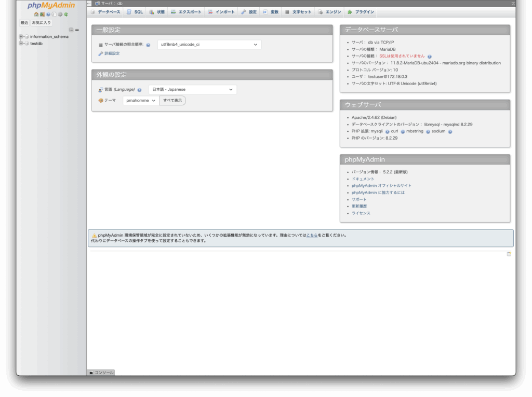Open phpMyAdmin documentation question-mark icon in sidebar

point(48,15)
